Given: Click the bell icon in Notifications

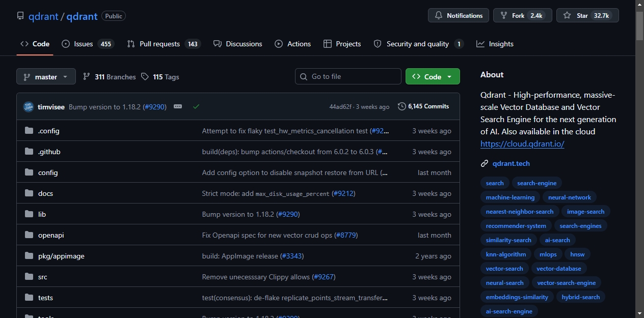Looking at the screenshot, I should pyautogui.click(x=439, y=16).
